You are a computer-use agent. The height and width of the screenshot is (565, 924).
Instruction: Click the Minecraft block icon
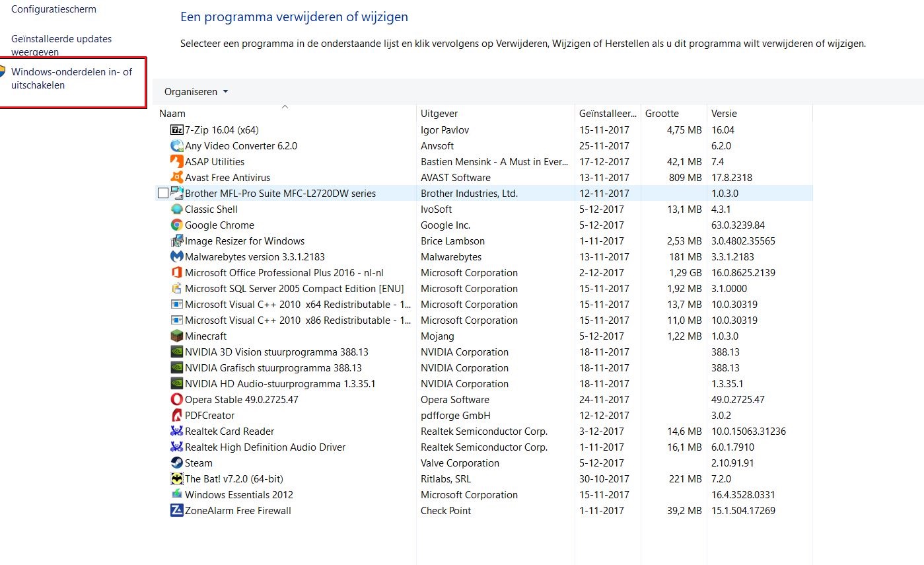click(177, 336)
